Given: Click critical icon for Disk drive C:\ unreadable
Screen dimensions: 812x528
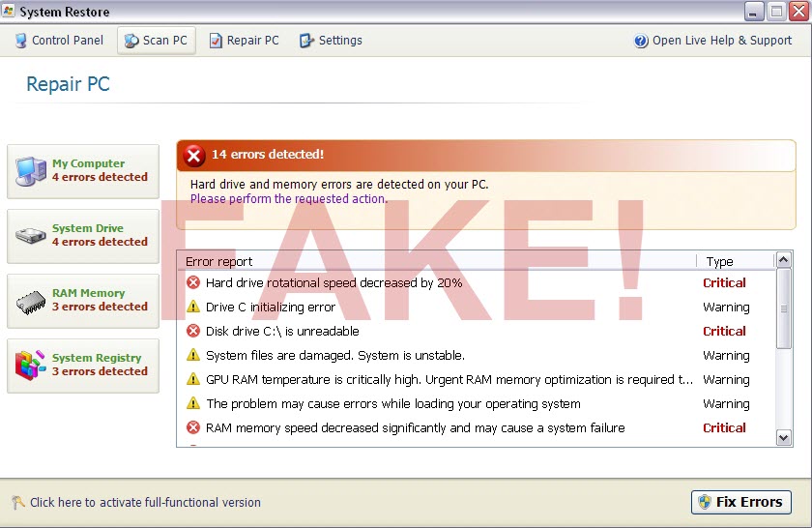Looking at the screenshot, I should point(193,331).
